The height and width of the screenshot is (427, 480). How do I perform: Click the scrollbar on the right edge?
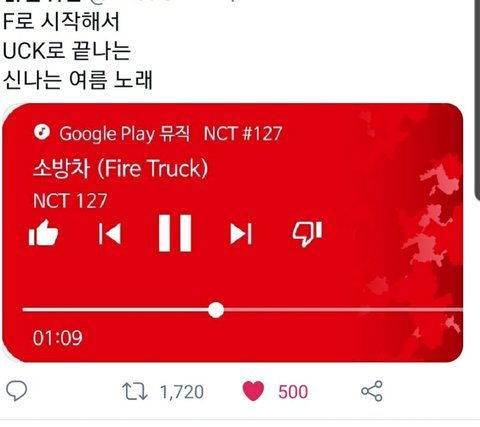[477, 100]
